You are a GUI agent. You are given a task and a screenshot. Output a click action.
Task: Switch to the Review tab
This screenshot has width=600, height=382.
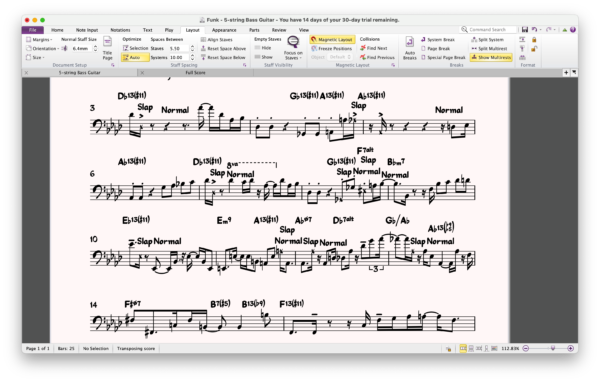pos(279,30)
